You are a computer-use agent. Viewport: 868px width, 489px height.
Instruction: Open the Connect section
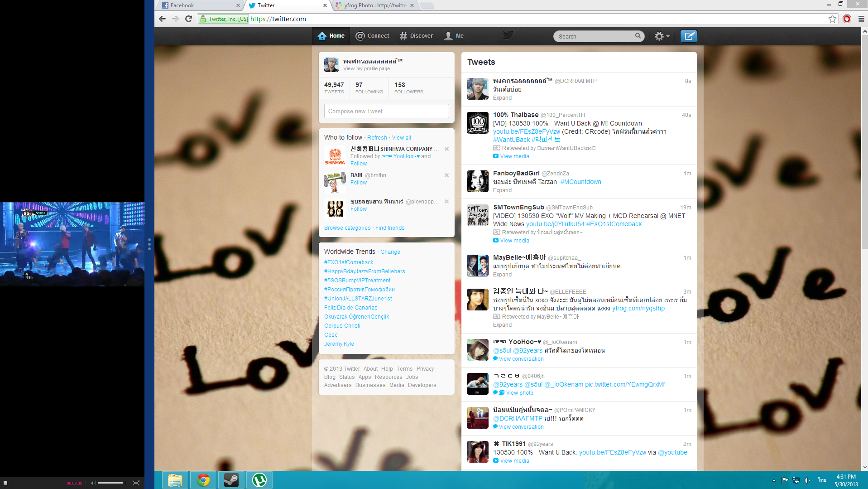pos(372,36)
